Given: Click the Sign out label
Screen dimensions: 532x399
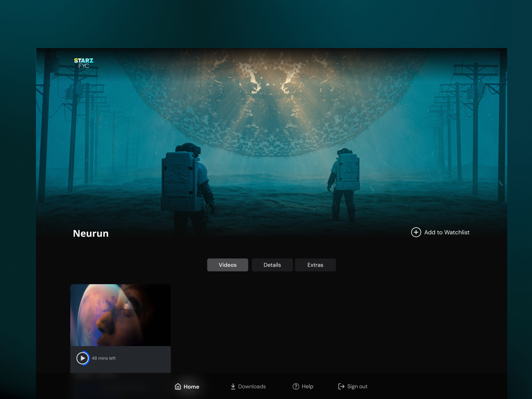Looking at the screenshot, I should [x=357, y=386].
